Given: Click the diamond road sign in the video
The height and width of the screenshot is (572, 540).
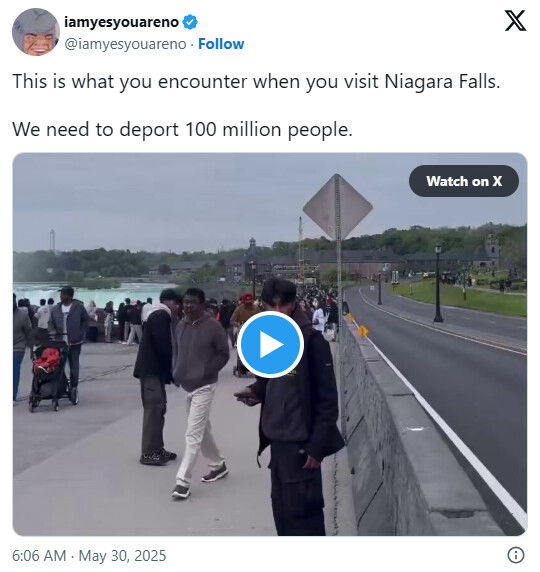Looking at the screenshot, I should point(338,207).
